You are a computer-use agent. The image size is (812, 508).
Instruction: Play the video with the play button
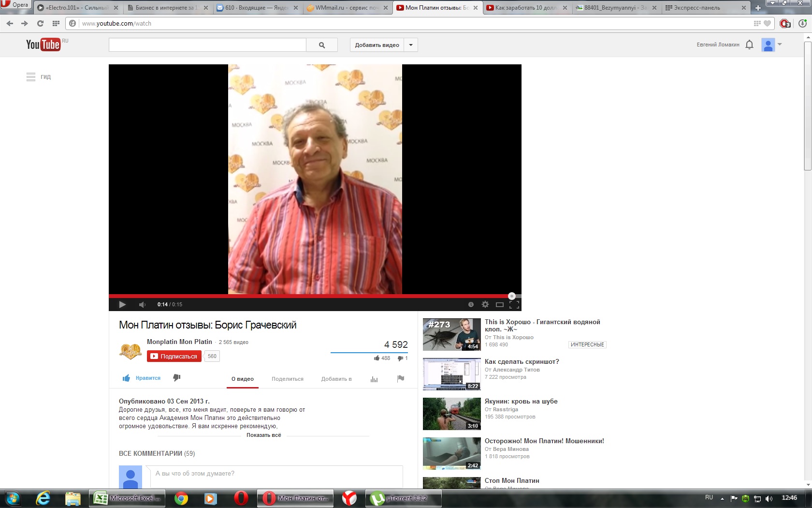click(x=122, y=304)
